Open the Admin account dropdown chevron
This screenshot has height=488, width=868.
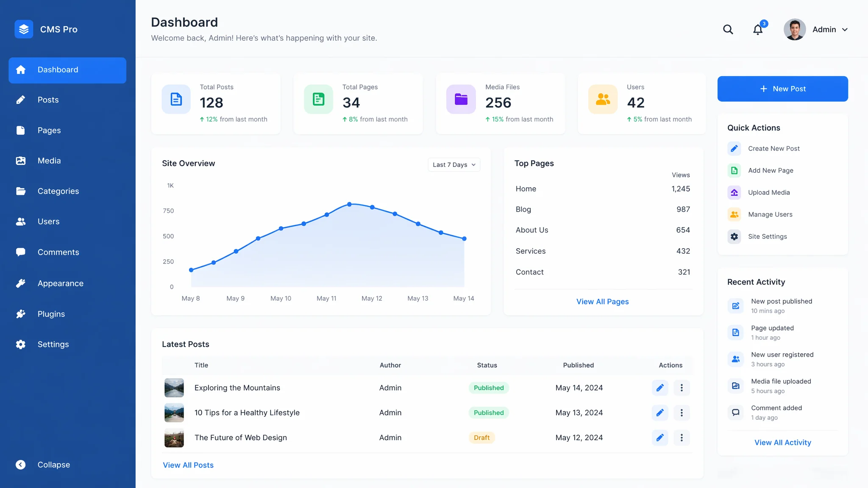[x=845, y=30]
